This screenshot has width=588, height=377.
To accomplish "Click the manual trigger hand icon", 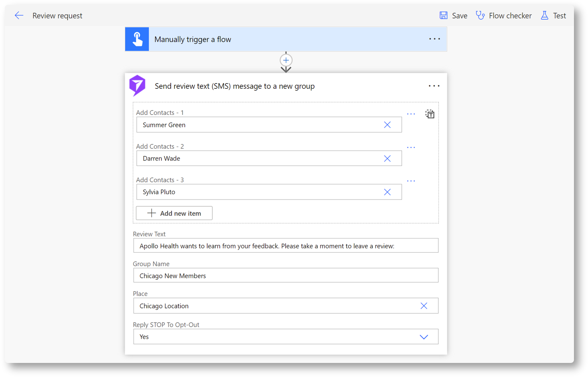I will tap(137, 39).
